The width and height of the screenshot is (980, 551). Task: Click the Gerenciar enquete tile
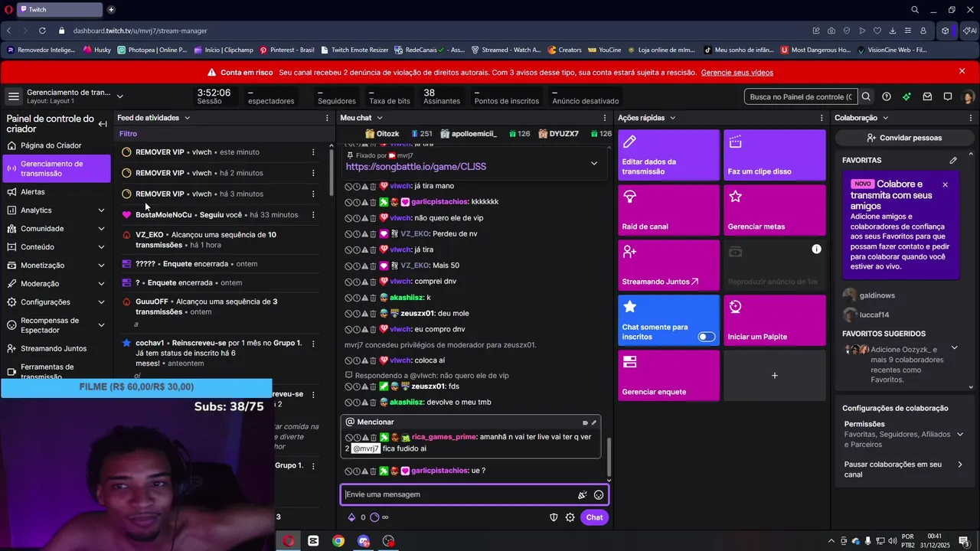pos(668,376)
